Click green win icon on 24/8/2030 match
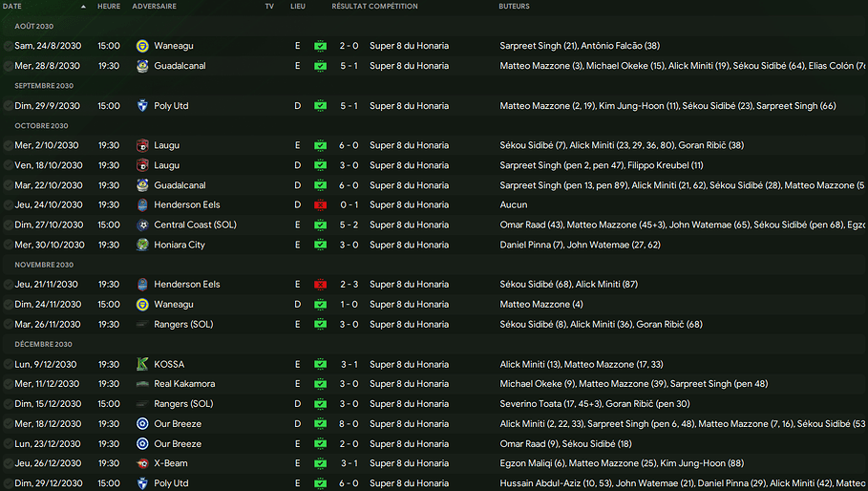 click(x=320, y=46)
